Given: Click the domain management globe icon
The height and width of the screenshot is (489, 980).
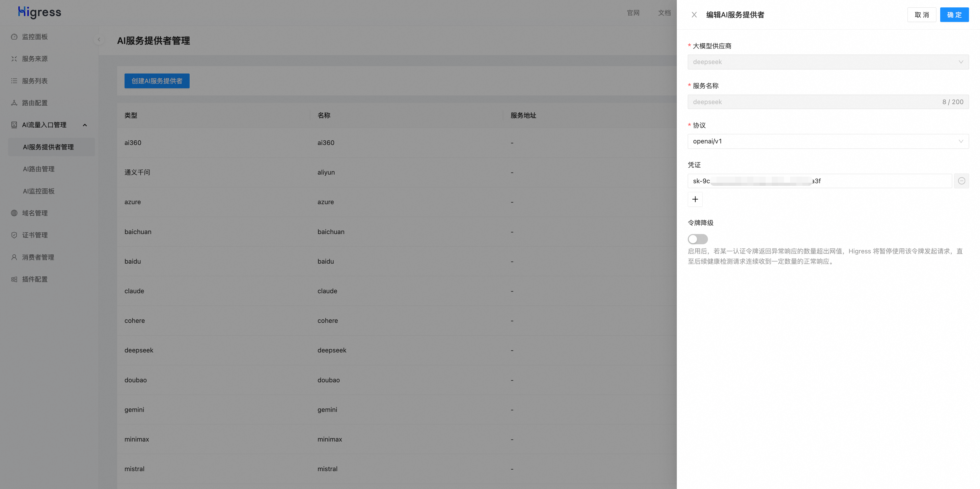Looking at the screenshot, I should 14,213.
